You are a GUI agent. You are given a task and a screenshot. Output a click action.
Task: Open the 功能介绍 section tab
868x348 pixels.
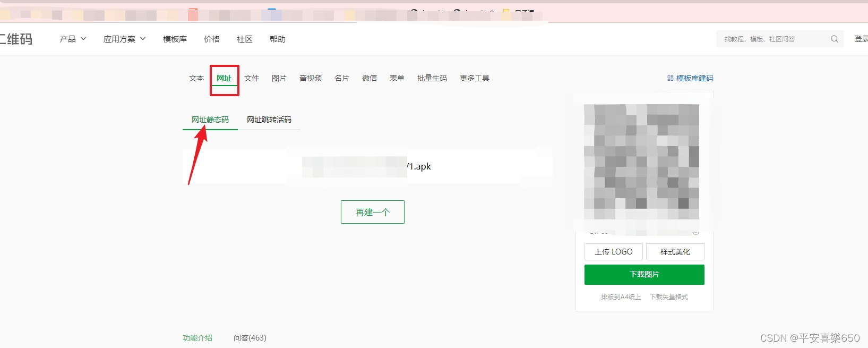(x=197, y=338)
